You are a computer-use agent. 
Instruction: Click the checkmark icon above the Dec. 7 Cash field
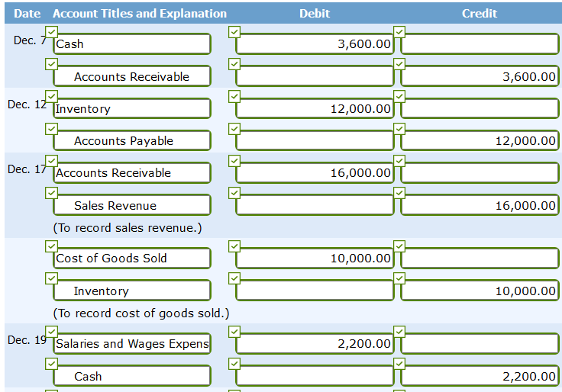coord(52,32)
